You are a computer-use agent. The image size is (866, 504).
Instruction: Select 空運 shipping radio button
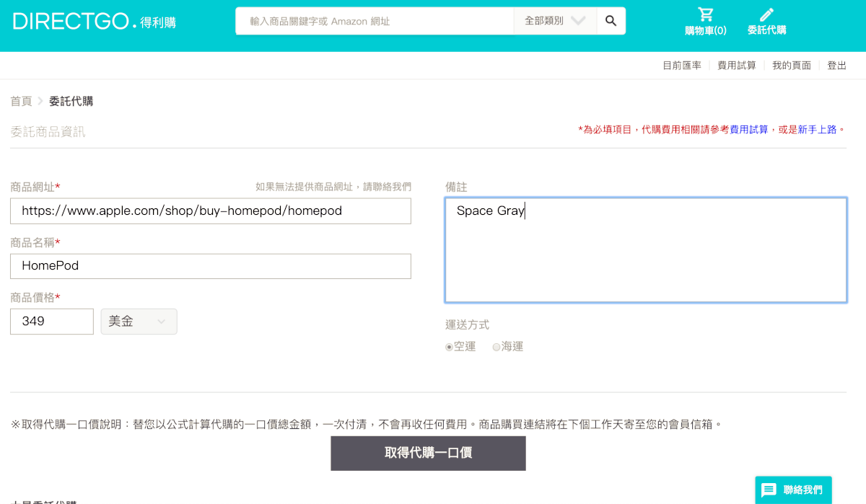(x=450, y=347)
